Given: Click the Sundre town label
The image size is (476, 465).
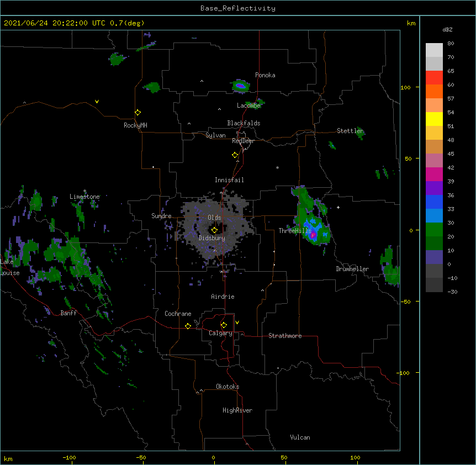Looking at the screenshot, I should [x=161, y=216].
